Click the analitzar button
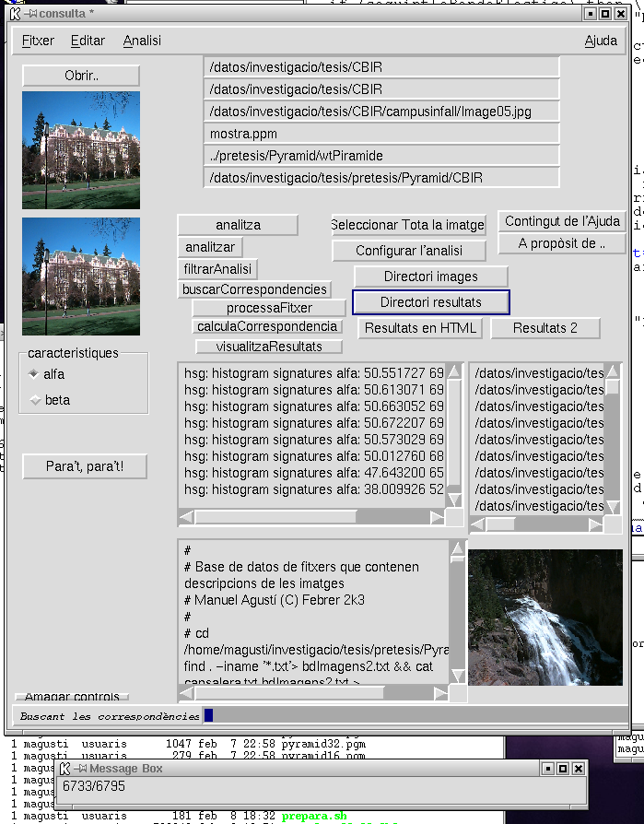This screenshot has width=644, height=824. coord(210,247)
